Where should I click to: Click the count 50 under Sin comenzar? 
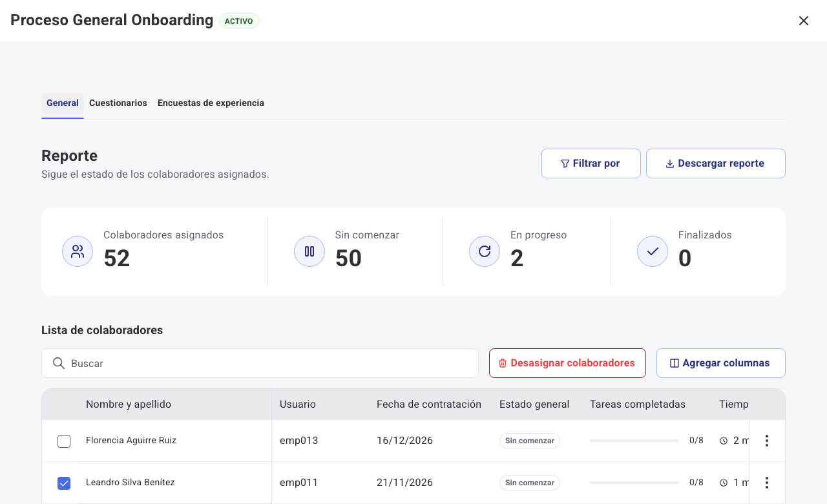[x=348, y=258]
